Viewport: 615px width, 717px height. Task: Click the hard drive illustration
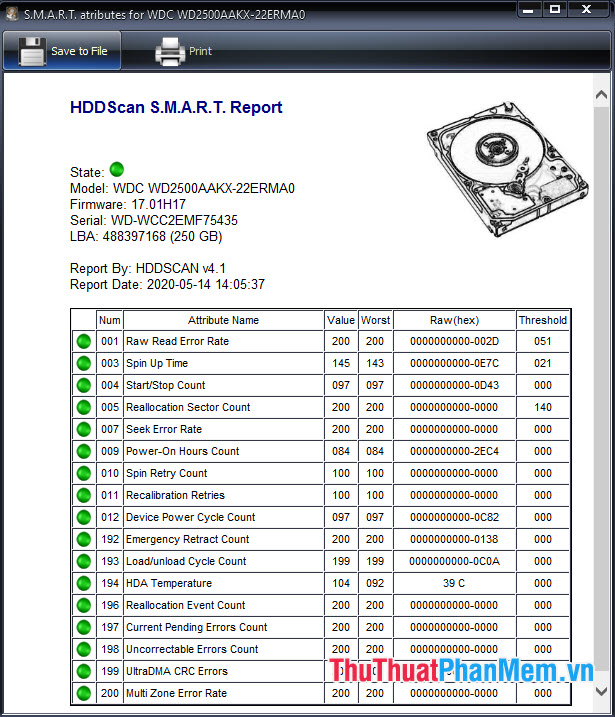coord(508,169)
